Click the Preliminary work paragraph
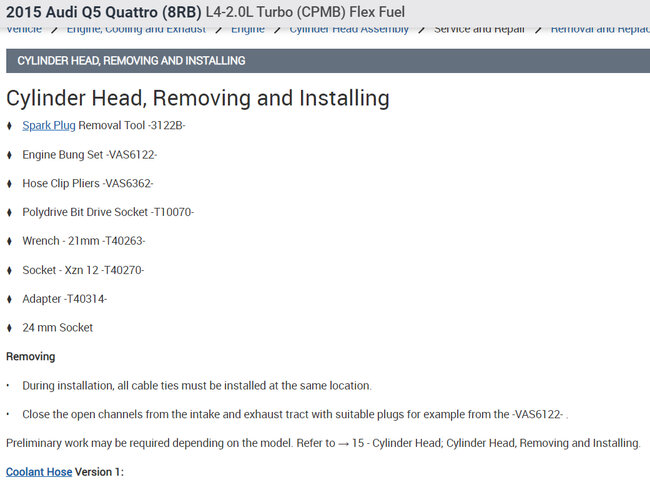The image size is (650, 485). point(323,443)
